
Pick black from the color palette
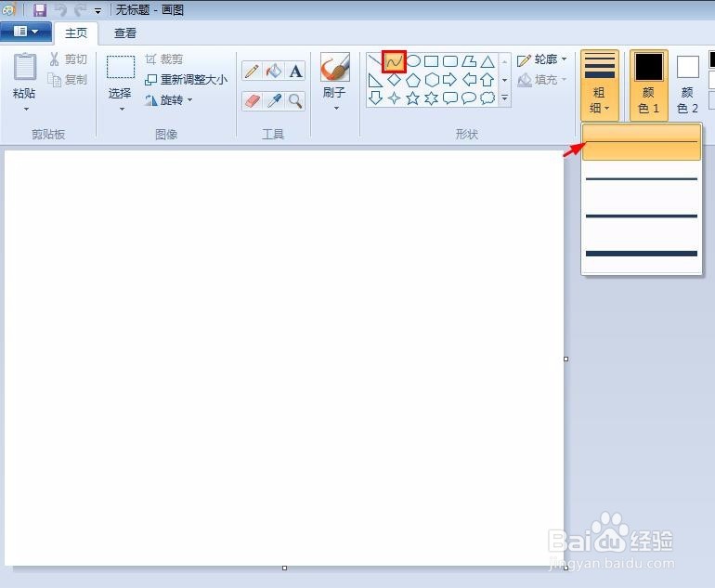(712, 59)
